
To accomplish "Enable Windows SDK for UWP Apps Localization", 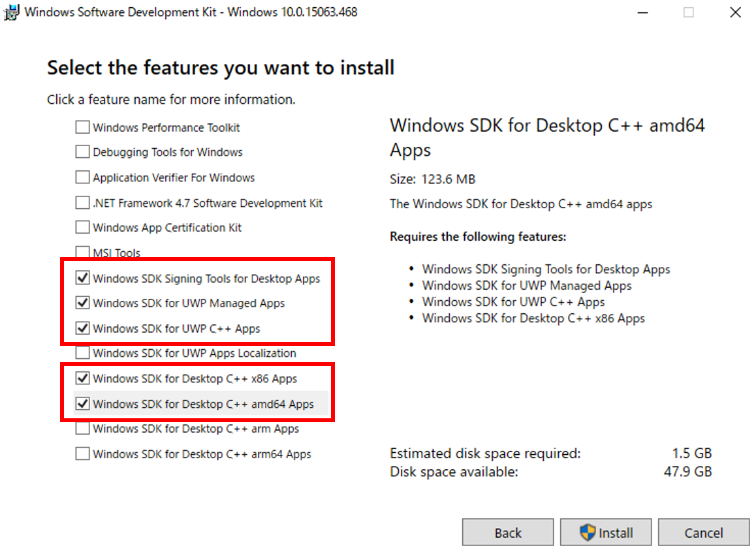I will 82,352.
